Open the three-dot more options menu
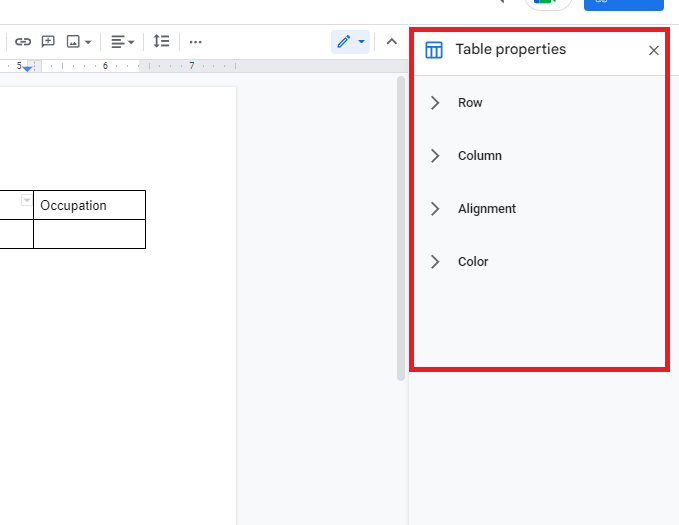The height and width of the screenshot is (525, 679). [x=195, y=42]
